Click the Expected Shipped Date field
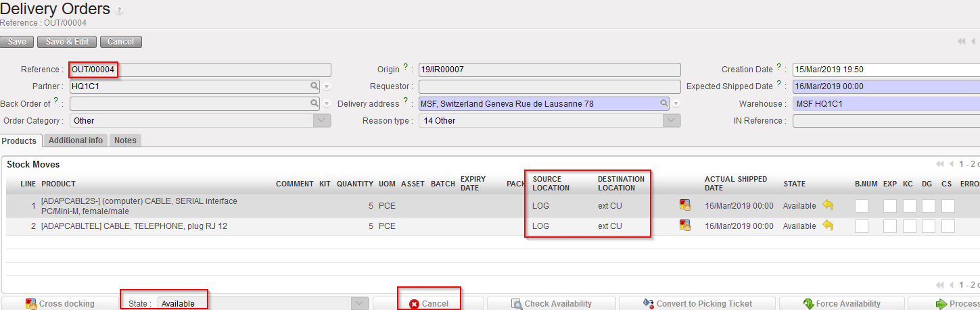Screen dimensions: 980x310 886,86
